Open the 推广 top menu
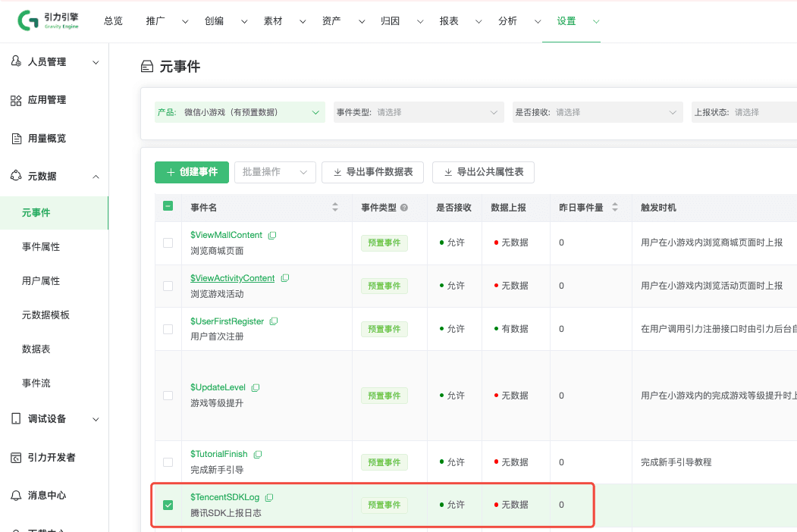 [x=167, y=21]
